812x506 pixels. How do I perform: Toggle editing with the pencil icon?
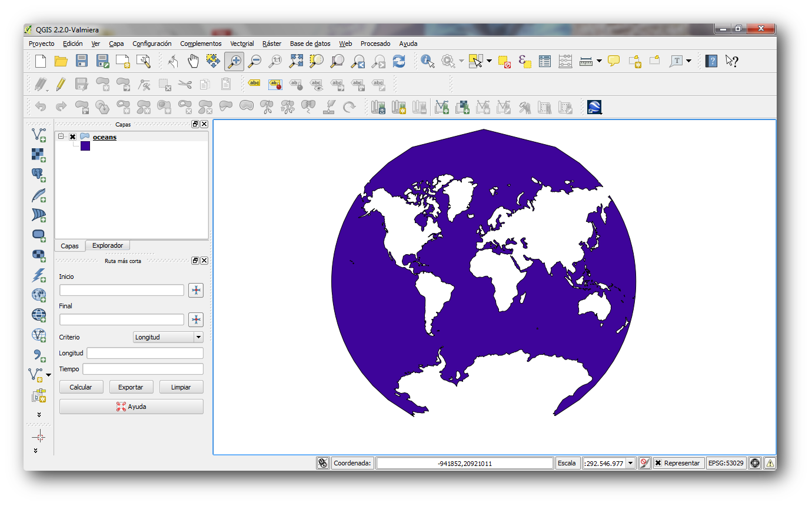[x=61, y=84]
